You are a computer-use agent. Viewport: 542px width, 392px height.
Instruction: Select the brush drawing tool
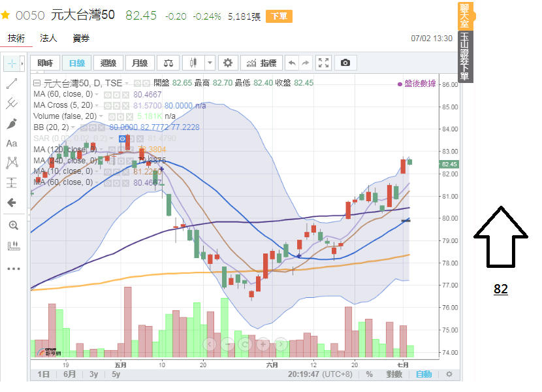(12, 123)
